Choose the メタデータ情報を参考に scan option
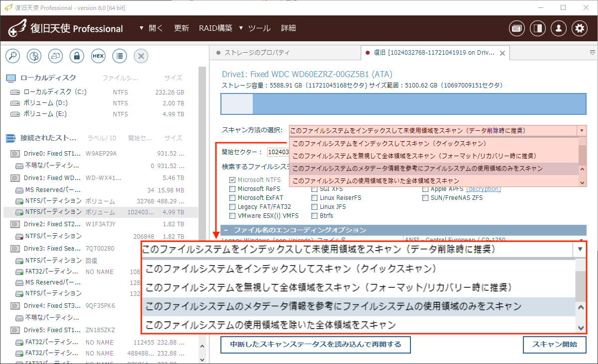Viewport: 598px width, 364px height. [433, 169]
